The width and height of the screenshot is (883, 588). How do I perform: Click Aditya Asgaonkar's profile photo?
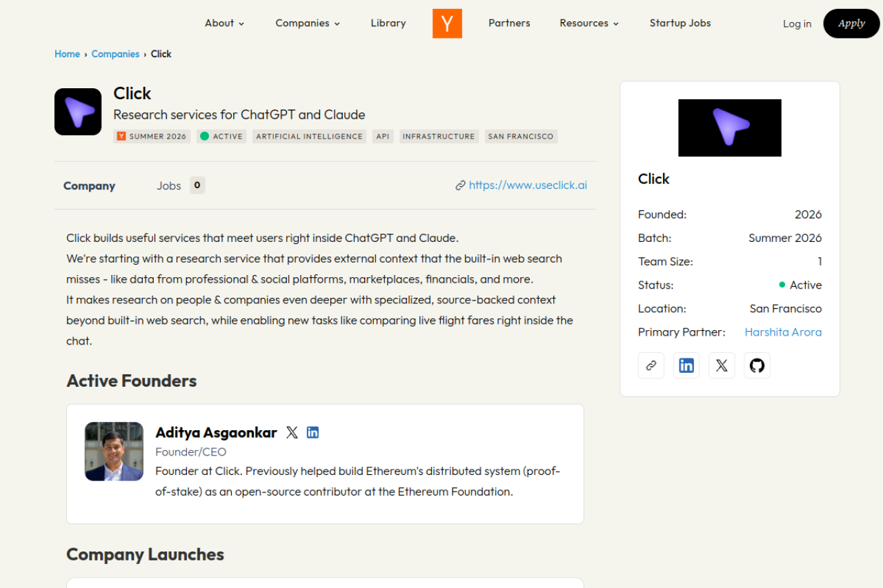point(114,452)
